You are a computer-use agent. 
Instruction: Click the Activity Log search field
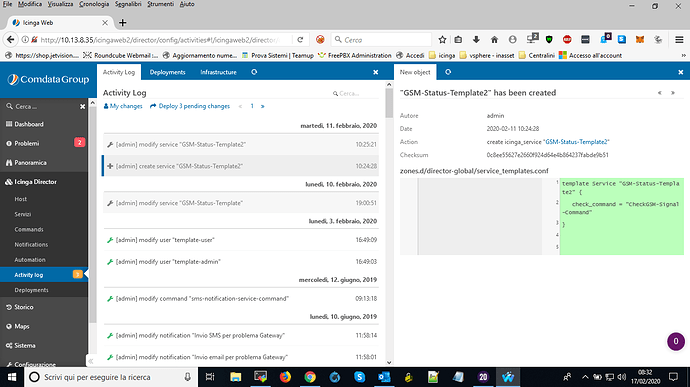pos(354,93)
